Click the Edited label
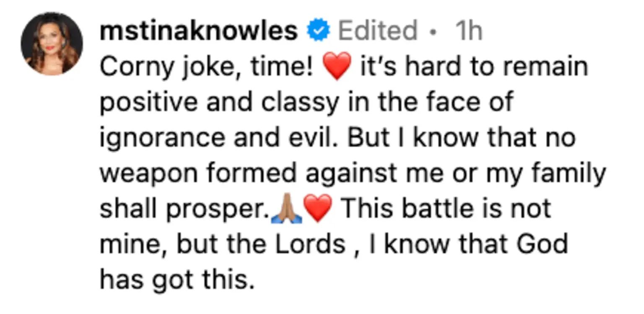 point(377,31)
